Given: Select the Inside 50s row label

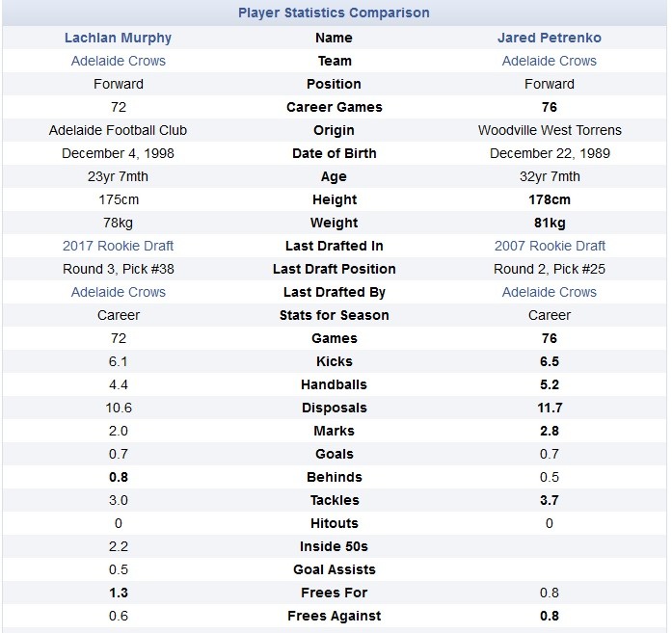Looking at the screenshot, I should click(x=335, y=546).
